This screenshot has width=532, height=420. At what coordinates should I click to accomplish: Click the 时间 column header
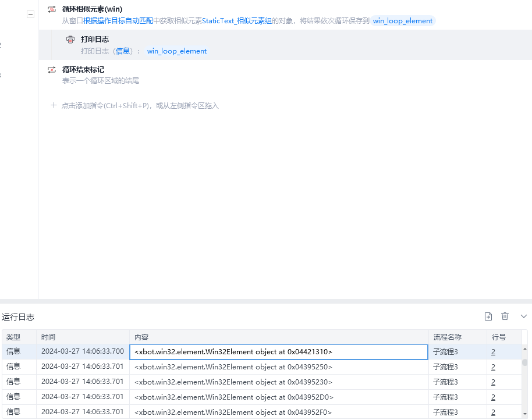48,337
